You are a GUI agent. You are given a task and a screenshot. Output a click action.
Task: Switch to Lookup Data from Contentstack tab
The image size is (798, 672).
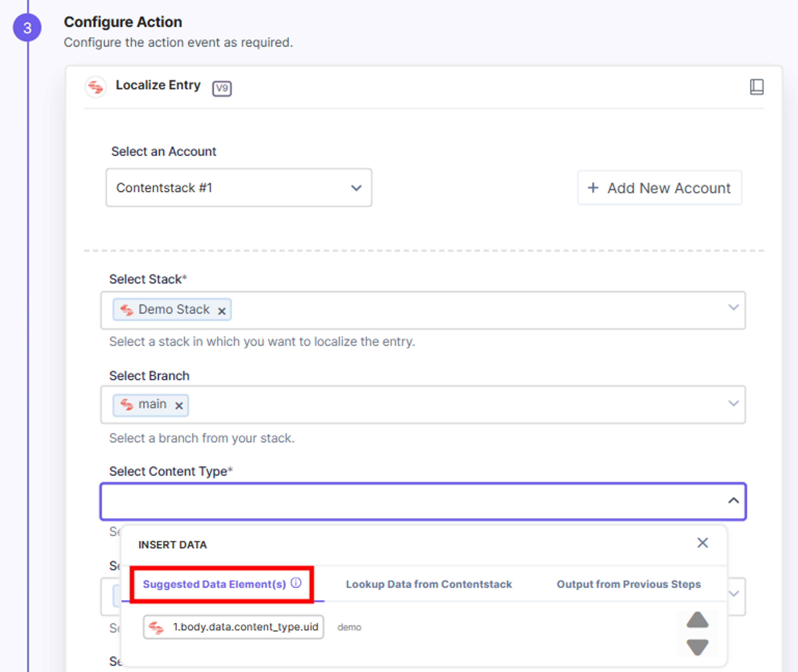[x=429, y=584]
